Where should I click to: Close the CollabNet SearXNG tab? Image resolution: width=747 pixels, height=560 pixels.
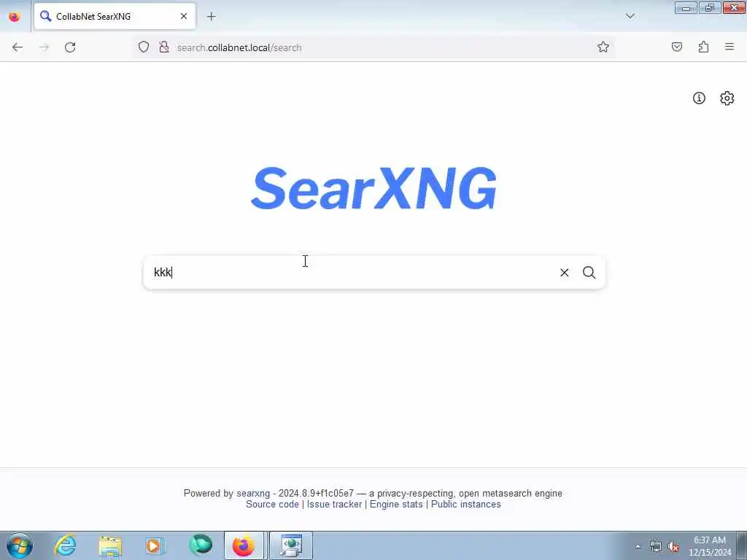183,16
